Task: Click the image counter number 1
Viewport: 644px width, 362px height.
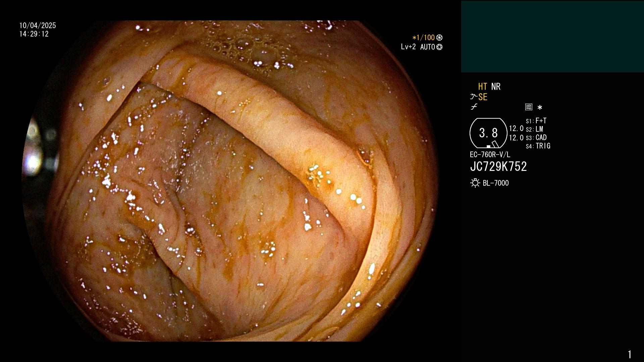Action: pyautogui.click(x=630, y=354)
